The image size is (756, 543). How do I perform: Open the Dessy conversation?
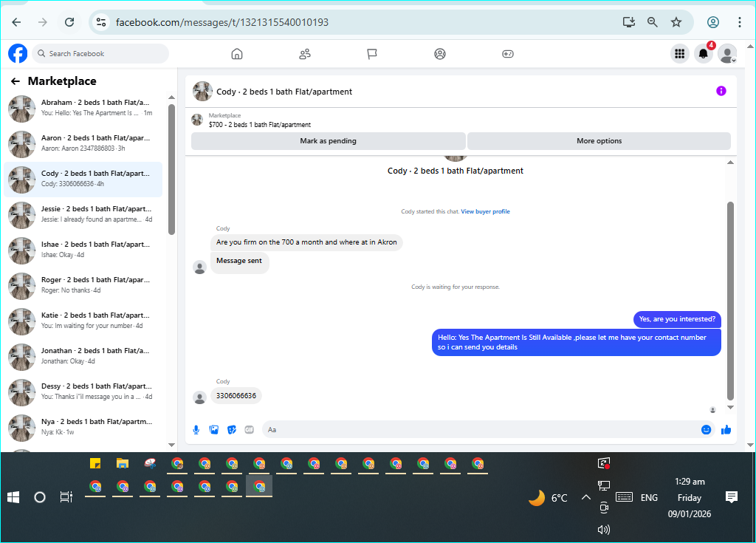pos(83,392)
